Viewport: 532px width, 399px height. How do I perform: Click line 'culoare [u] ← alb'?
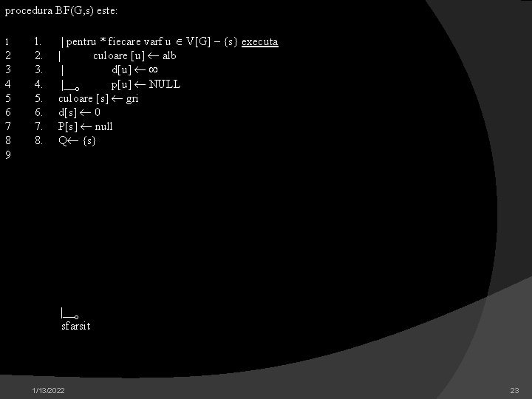click(134, 55)
